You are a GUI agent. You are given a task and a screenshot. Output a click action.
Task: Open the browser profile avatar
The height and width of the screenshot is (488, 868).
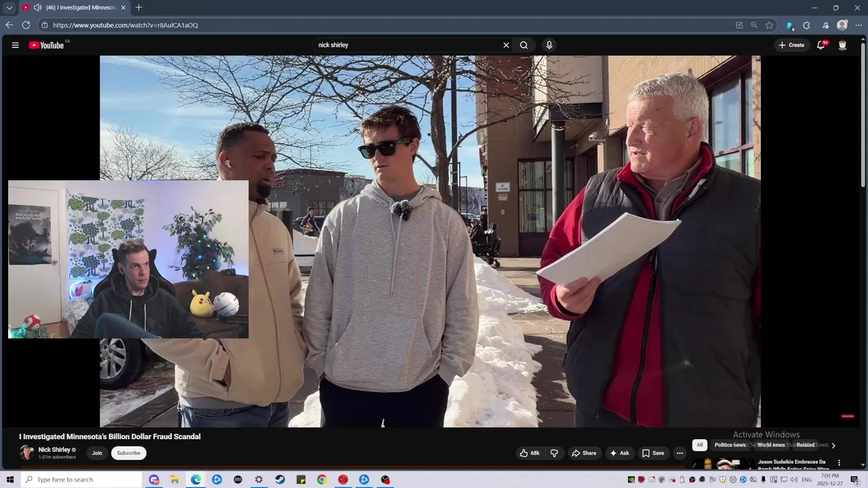(842, 25)
